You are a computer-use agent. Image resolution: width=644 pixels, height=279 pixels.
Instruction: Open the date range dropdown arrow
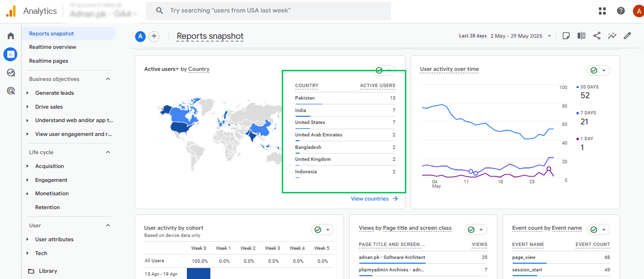point(549,36)
